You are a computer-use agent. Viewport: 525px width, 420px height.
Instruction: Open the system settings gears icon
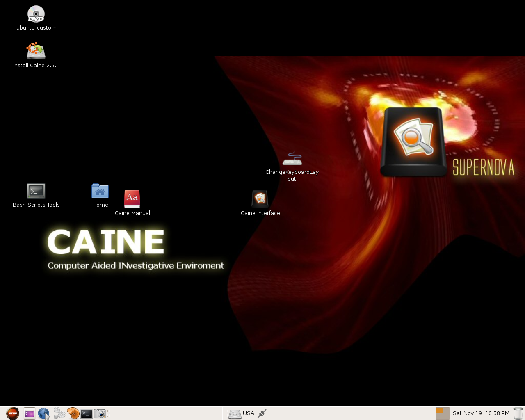click(59, 413)
